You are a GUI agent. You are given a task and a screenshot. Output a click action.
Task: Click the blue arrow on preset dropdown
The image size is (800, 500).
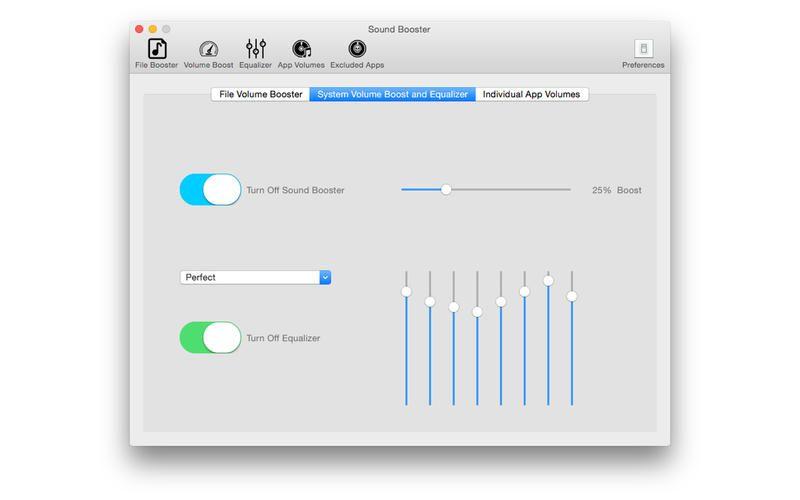click(325, 277)
